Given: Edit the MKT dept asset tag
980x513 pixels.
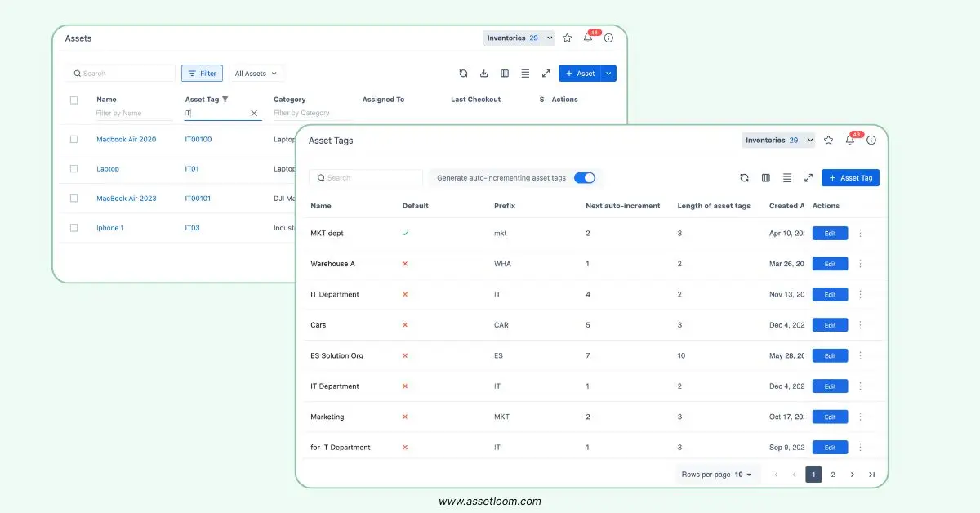Looking at the screenshot, I should (x=830, y=234).
